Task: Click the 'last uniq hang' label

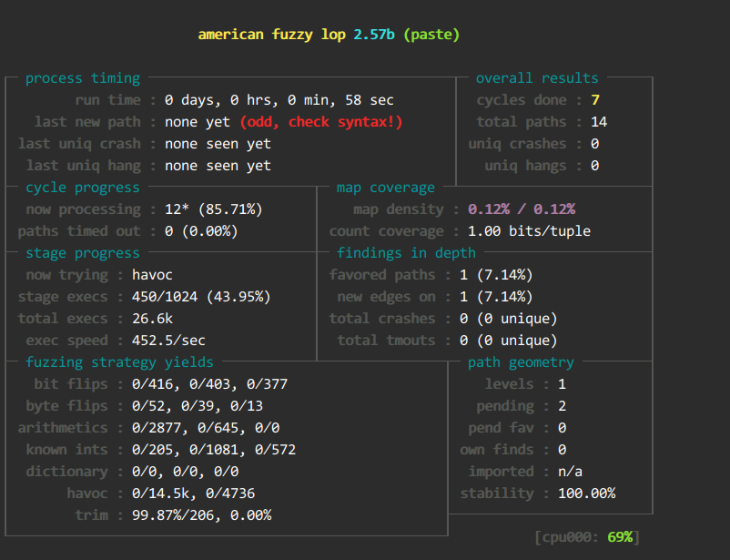Action: pyautogui.click(x=84, y=166)
